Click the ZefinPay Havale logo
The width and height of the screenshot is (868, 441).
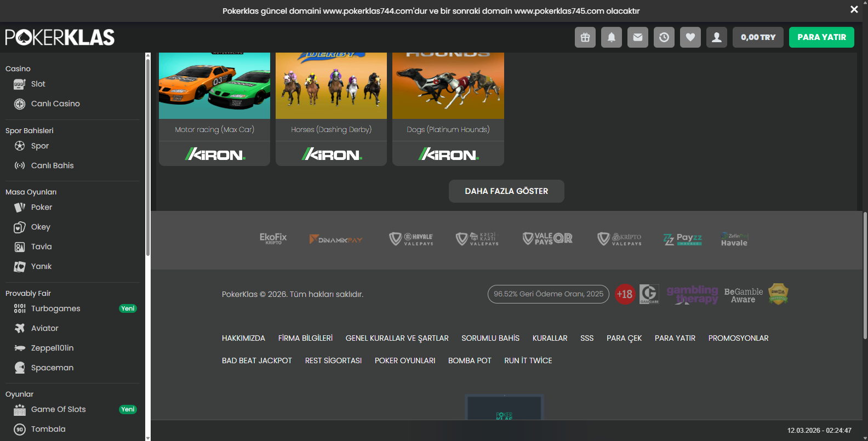734,239
